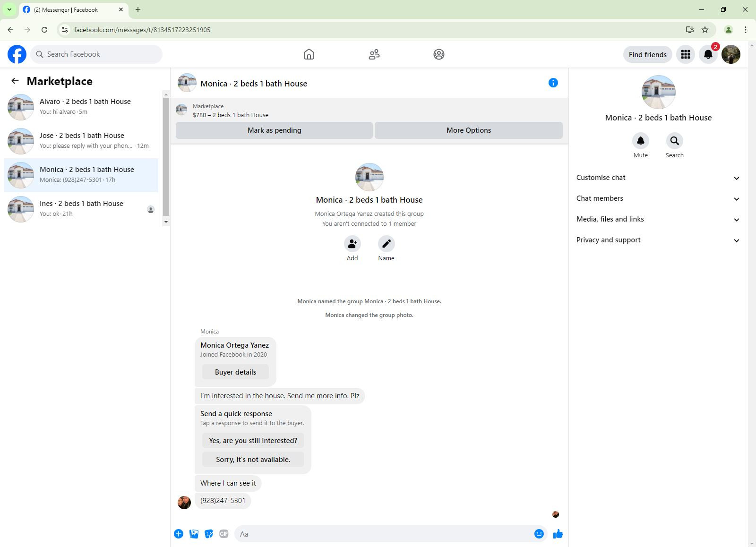Mute the conversation using bell icon

(x=641, y=141)
